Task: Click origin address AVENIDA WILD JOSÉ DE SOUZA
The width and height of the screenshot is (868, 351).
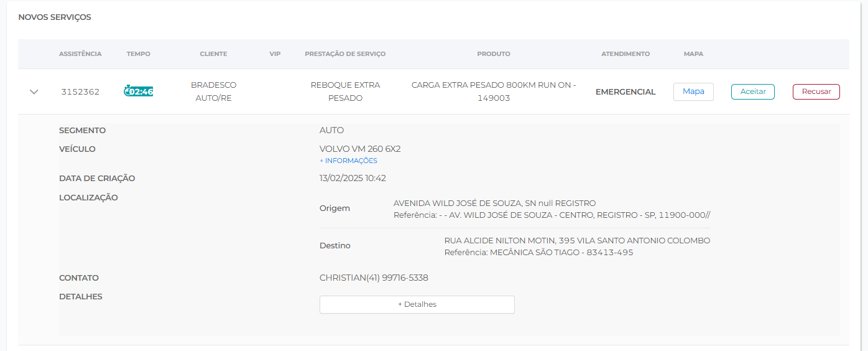Action: pyautogui.click(x=494, y=203)
